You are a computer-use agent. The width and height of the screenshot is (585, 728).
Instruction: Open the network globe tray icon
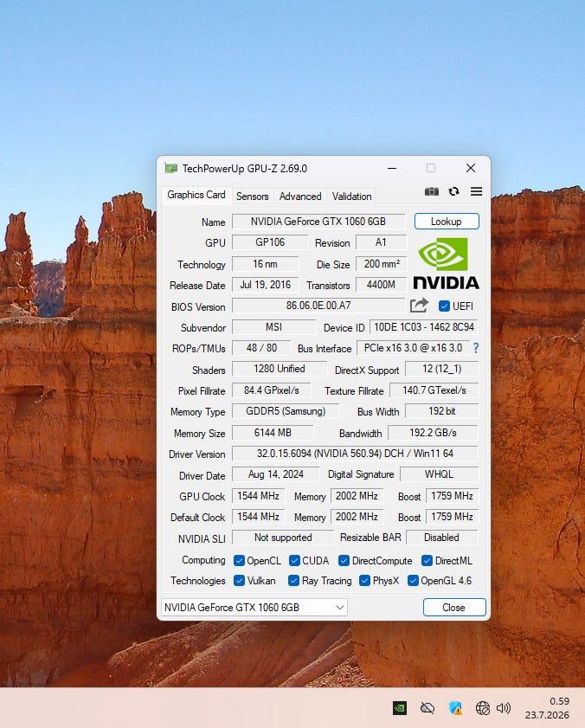coord(482,708)
